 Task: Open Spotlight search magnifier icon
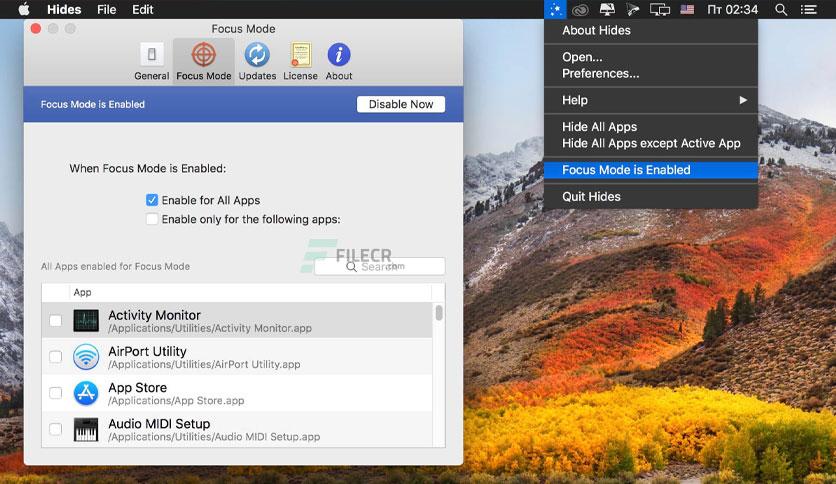781,10
